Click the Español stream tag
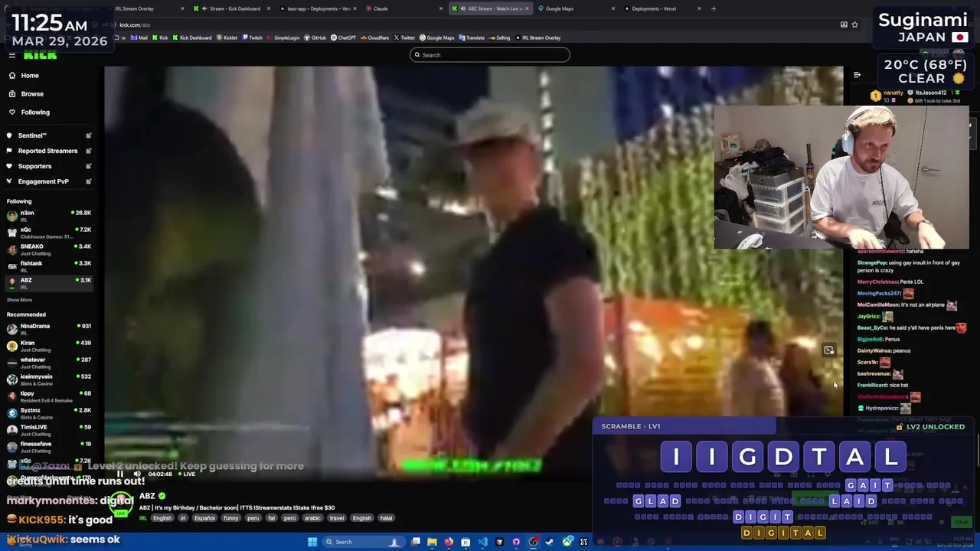Screen dimensions: 980x551 click(204, 518)
